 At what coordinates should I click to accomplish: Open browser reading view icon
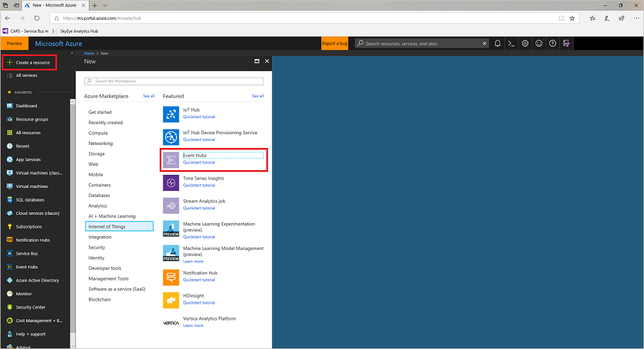point(561,18)
